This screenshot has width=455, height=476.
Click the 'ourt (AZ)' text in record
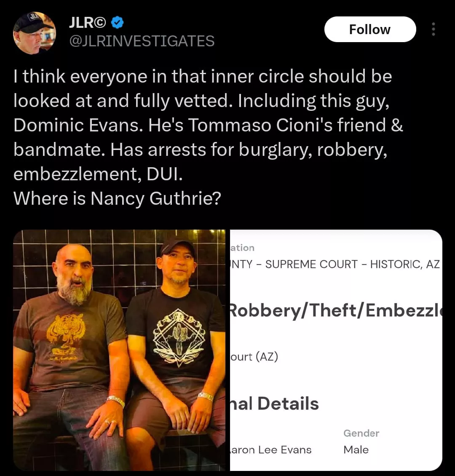tap(254, 357)
